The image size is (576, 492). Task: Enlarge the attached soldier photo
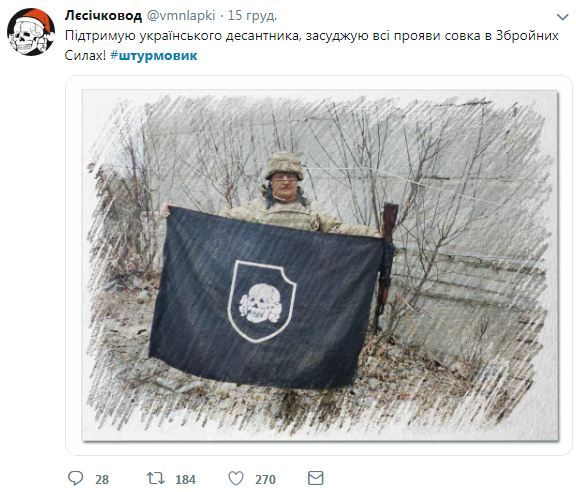click(x=320, y=265)
